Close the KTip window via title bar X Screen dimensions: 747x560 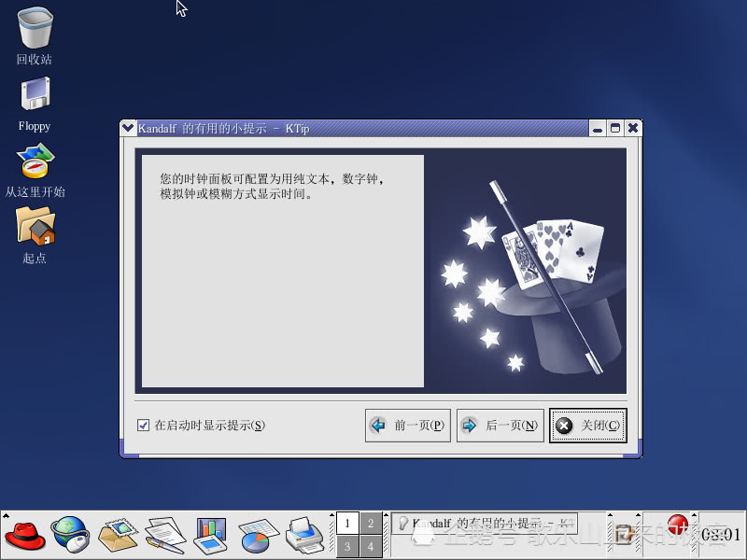pyautogui.click(x=633, y=129)
